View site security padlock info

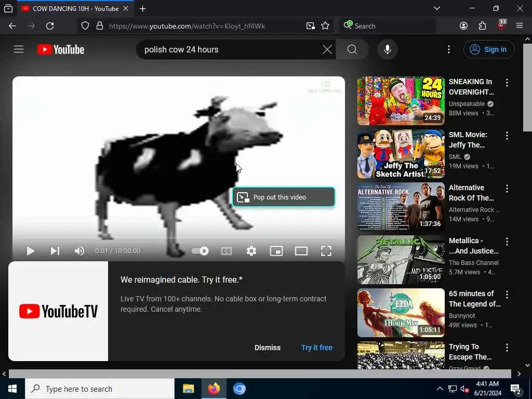pyautogui.click(x=99, y=26)
